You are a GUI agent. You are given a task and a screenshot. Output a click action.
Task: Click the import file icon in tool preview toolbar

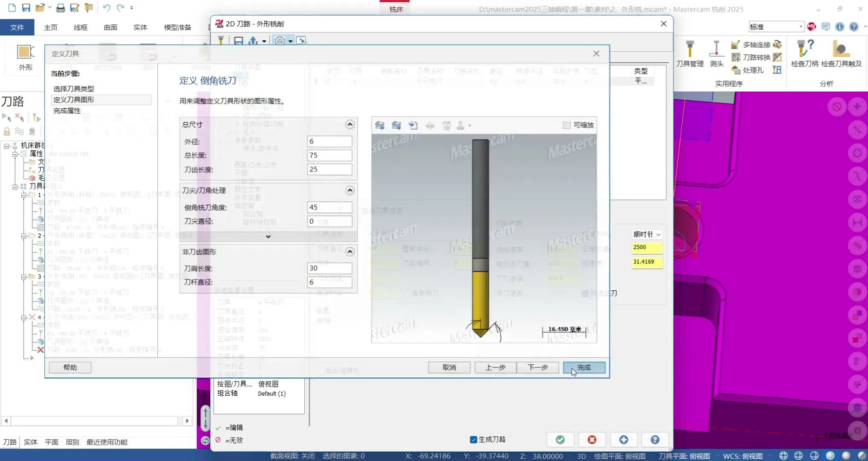point(413,125)
